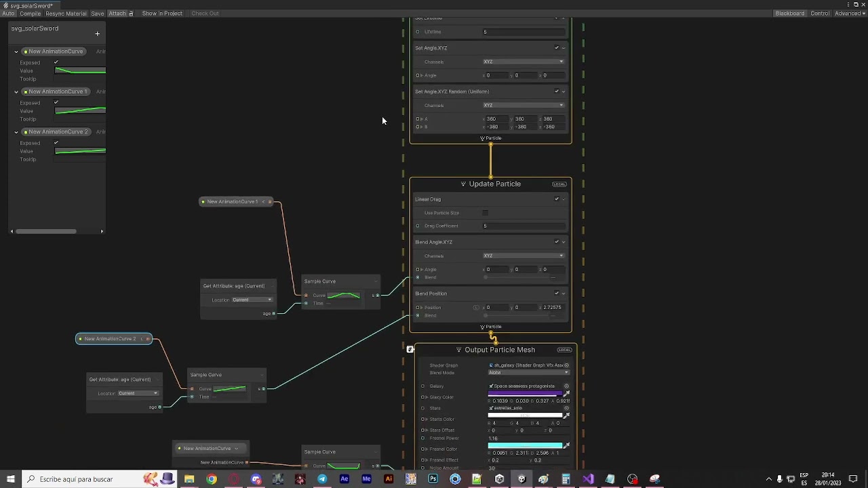Open Channels dropdown in Blend Angle.XYZ
The image size is (868, 488).
524,256
